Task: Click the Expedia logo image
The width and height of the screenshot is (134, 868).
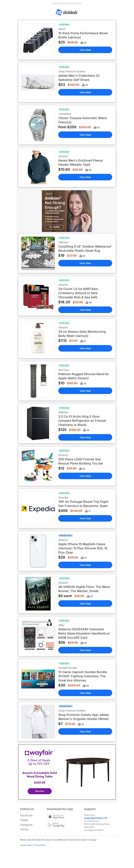Action: [x=38, y=509]
